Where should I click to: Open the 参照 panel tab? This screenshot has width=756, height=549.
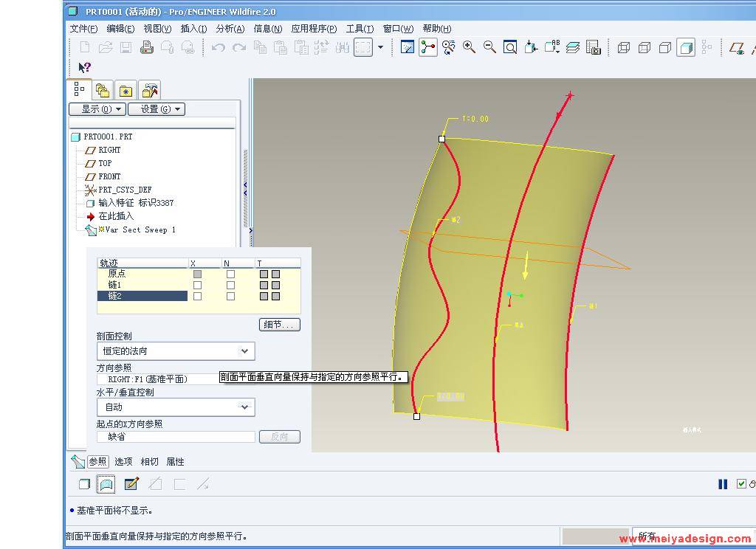coord(98,462)
